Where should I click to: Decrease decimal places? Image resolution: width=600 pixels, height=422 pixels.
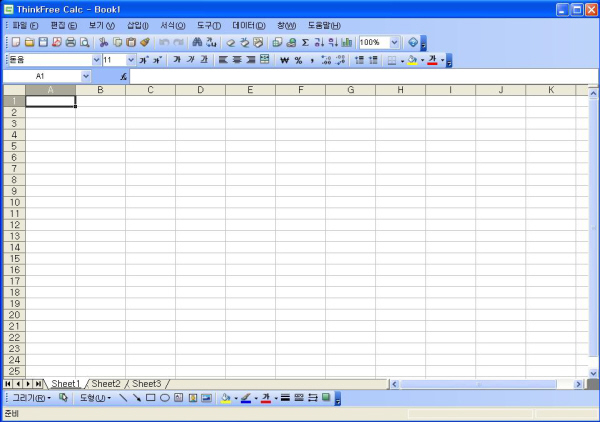340,60
